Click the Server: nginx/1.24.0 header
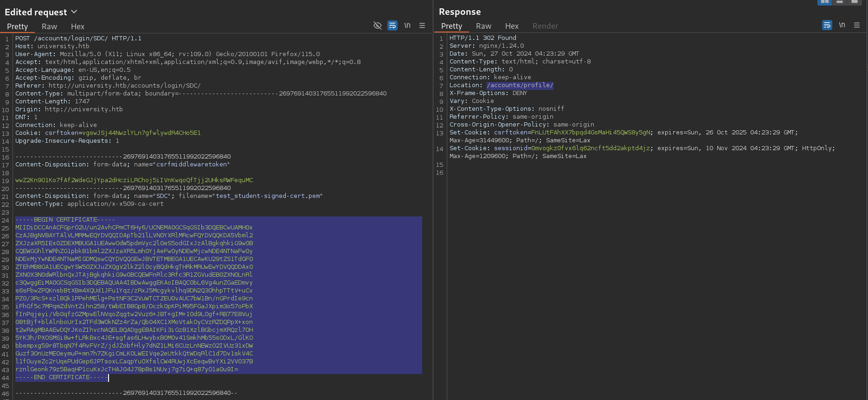868x400 pixels. (x=487, y=46)
